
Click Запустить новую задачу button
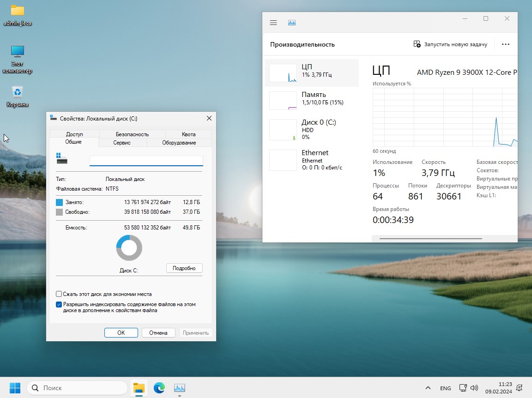coord(450,44)
